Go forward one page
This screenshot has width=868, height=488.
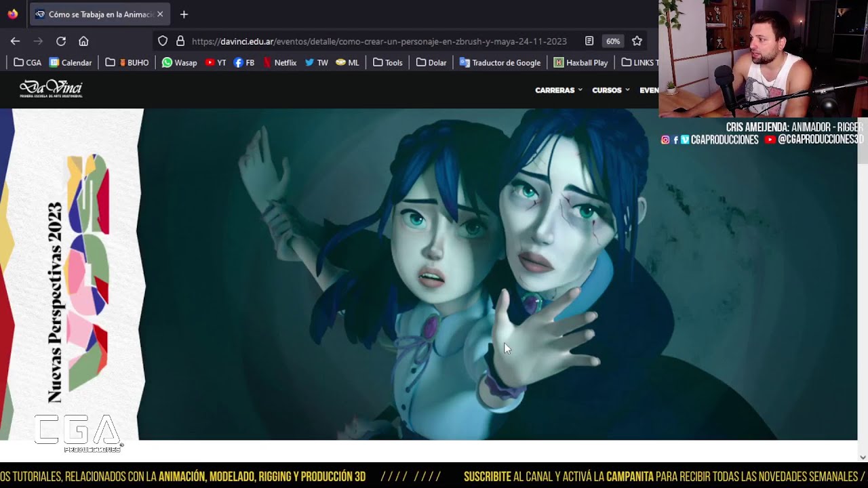point(38,41)
